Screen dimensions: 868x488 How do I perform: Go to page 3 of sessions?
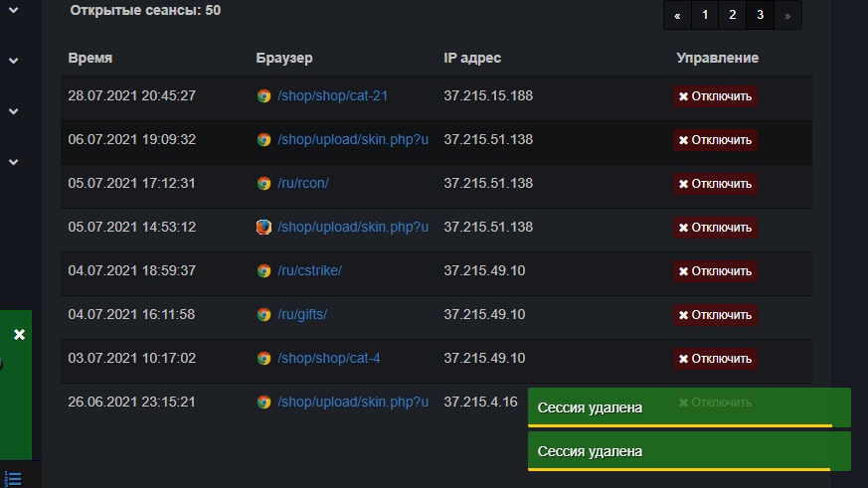tap(761, 15)
